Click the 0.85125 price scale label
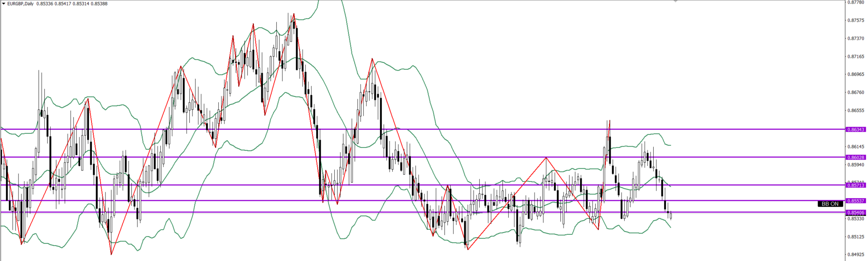 click(x=856, y=237)
